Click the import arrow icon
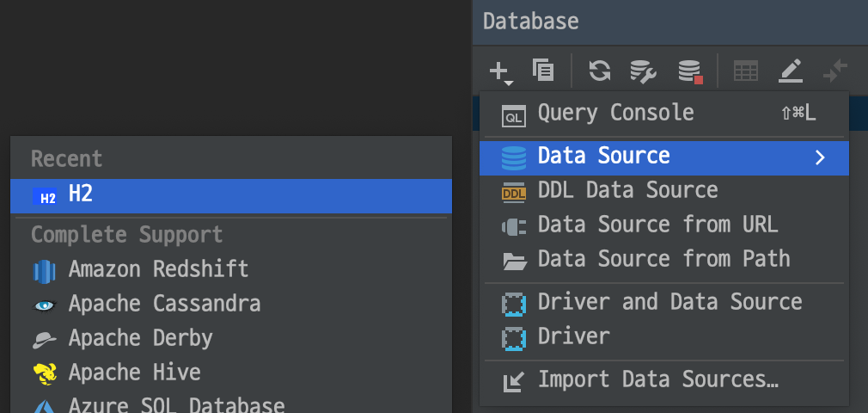Image resolution: width=868 pixels, height=413 pixels. [x=512, y=383]
